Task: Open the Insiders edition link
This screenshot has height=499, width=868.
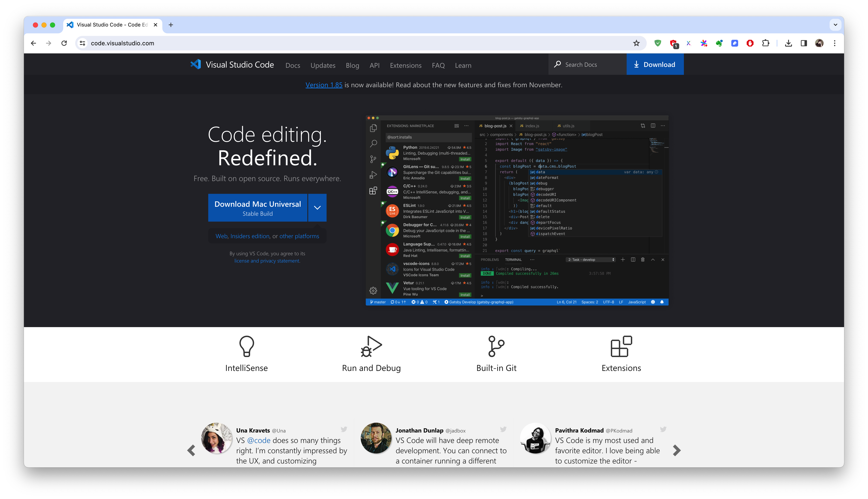Action: tap(250, 236)
